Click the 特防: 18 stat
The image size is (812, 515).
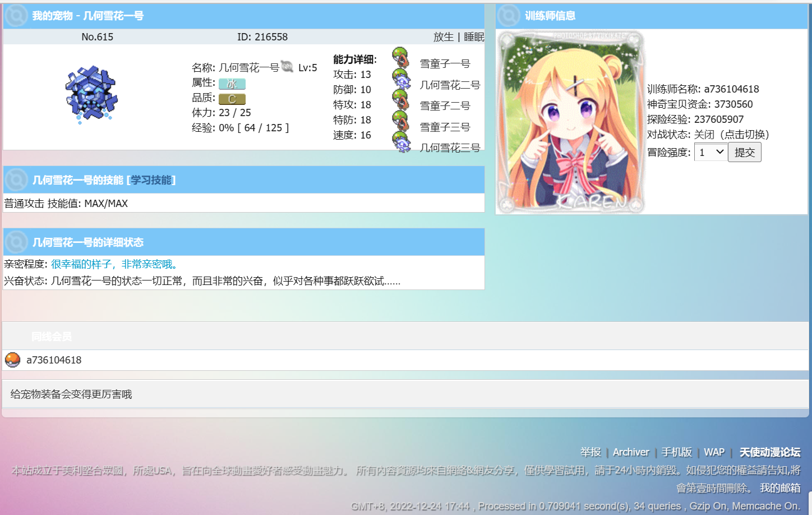[352, 119]
